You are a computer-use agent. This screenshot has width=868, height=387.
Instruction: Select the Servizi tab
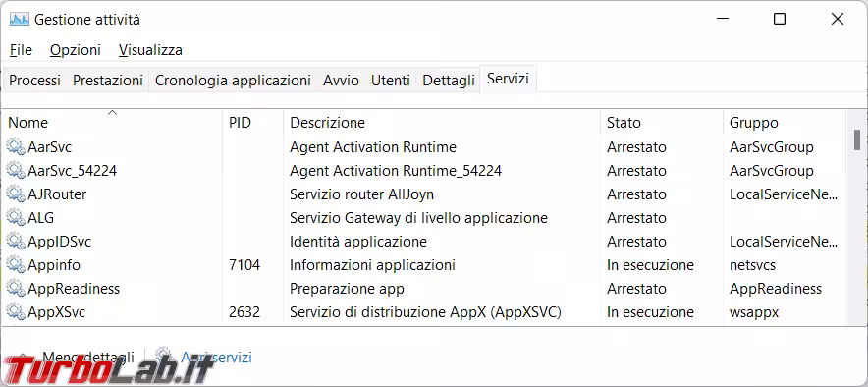pyautogui.click(x=508, y=79)
